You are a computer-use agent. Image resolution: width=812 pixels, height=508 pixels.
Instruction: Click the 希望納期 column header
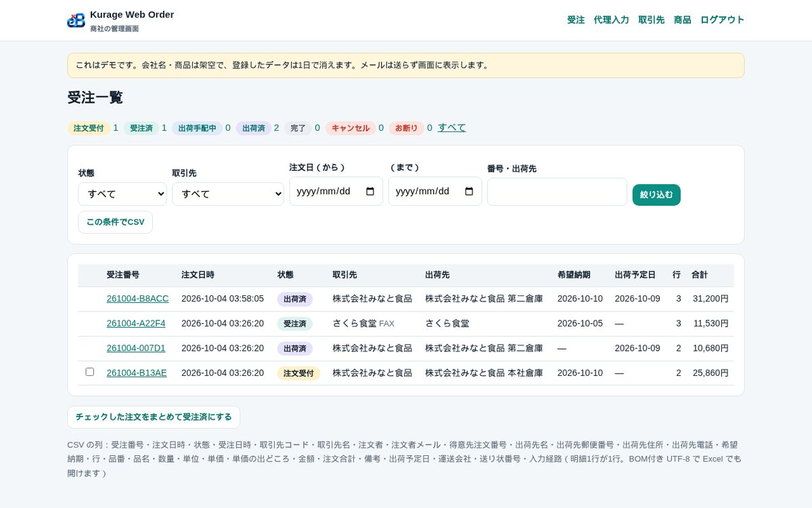pos(574,275)
